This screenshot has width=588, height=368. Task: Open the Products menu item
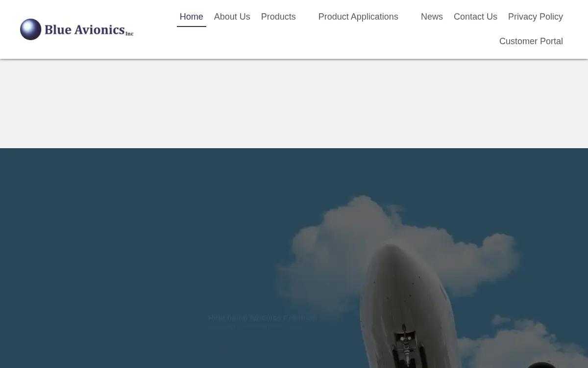[278, 17]
